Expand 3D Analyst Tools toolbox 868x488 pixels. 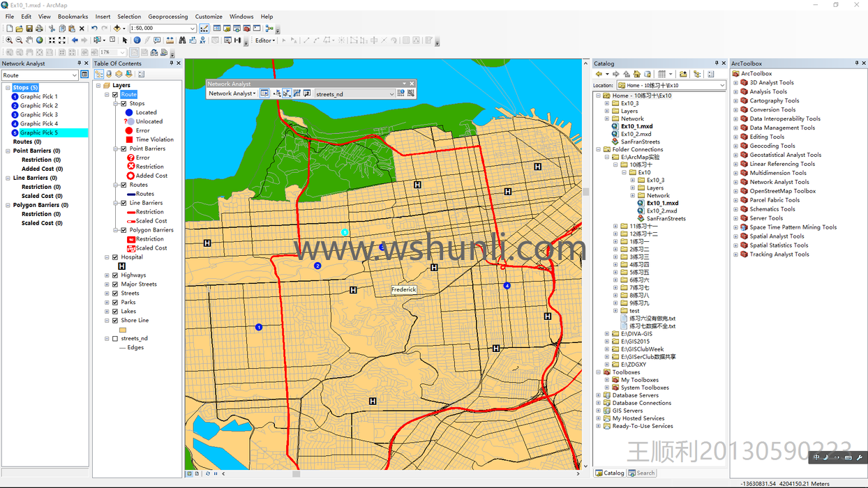[735, 82]
